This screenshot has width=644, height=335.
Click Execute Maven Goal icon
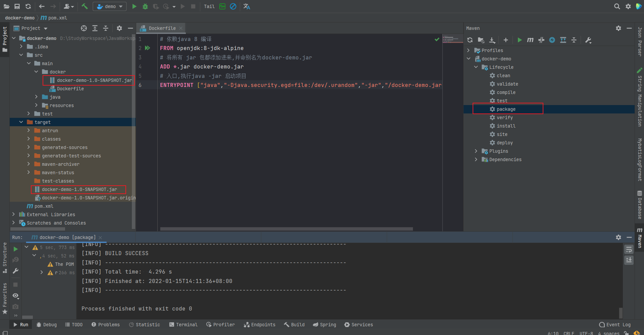(x=530, y=40)
